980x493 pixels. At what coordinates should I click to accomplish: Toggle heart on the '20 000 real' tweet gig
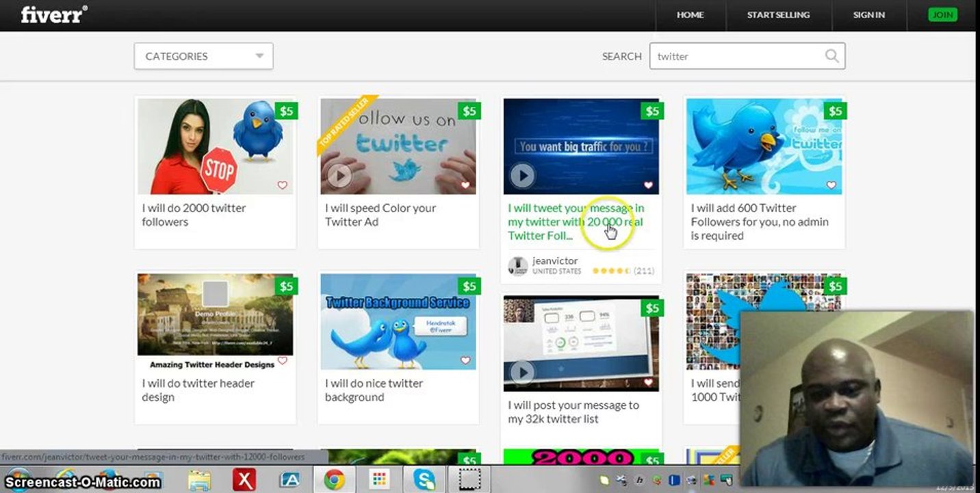pos(648,185)
